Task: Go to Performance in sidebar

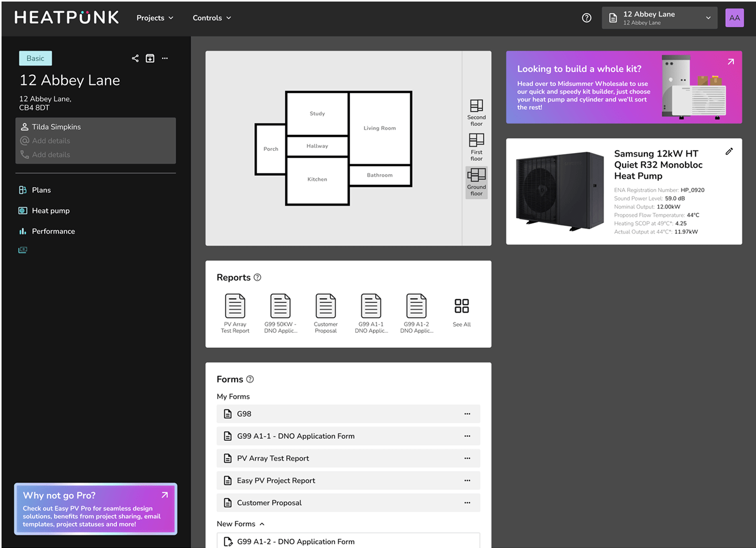Action: (46, 231)
